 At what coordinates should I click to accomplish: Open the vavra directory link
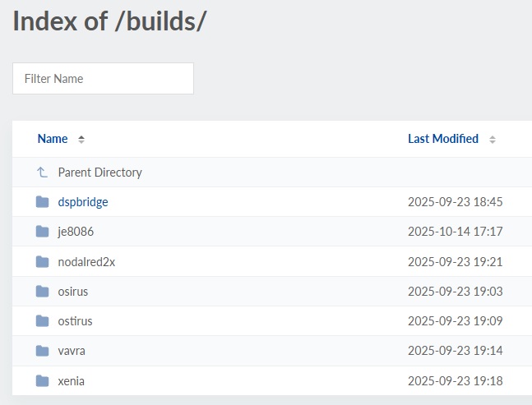click(72, 351)
